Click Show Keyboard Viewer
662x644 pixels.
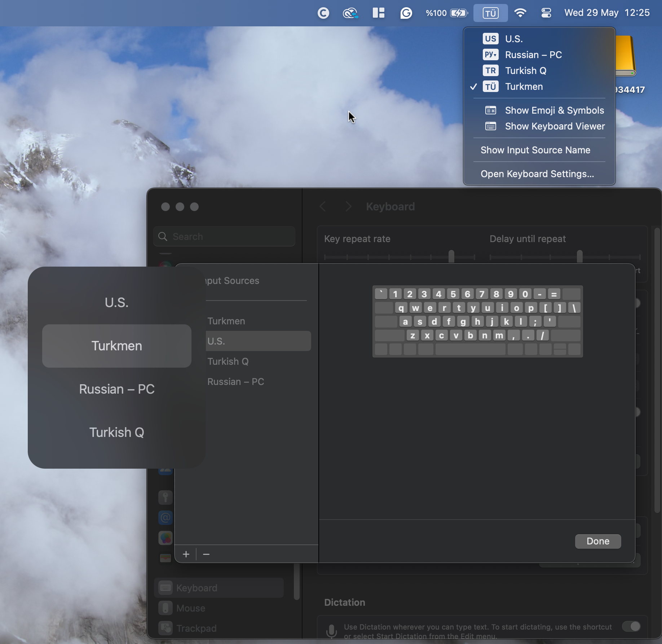tap(539, 126)
